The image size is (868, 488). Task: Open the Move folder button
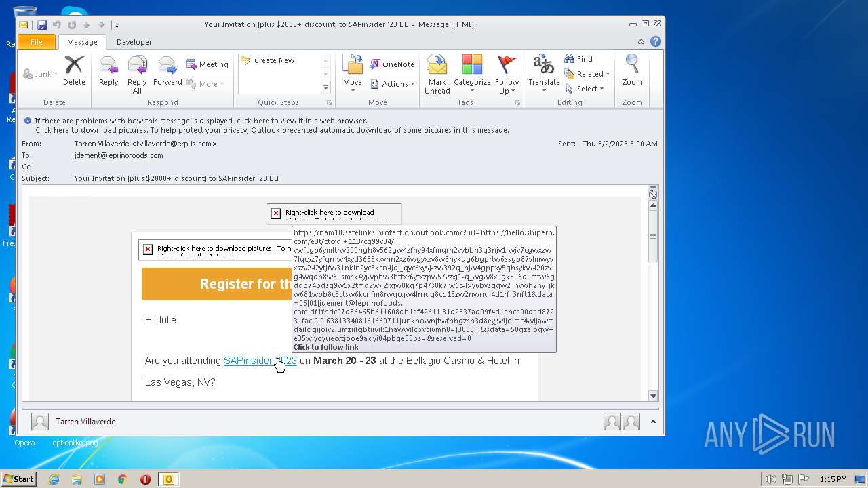352,75
